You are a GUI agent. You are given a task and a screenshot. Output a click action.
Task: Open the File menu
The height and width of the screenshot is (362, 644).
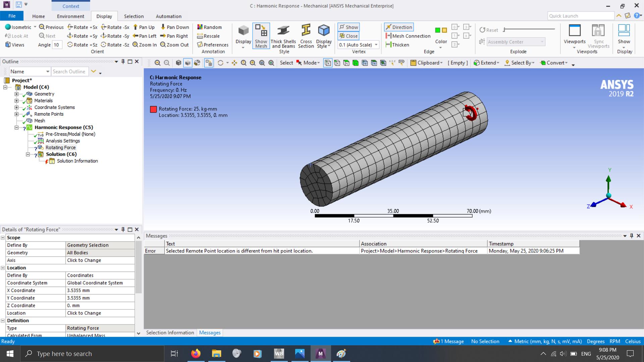pyautogui.click(x=12, y=16)
